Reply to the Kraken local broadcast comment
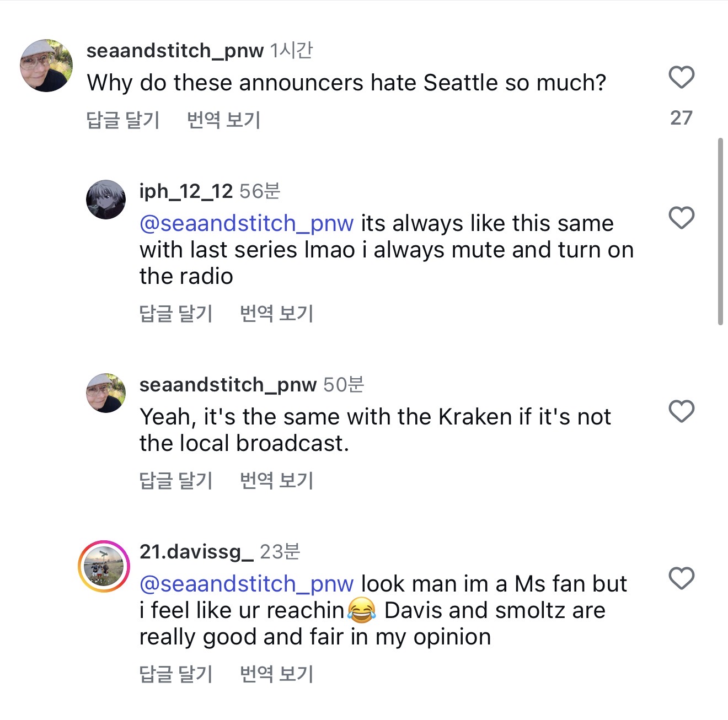The width and height of the screenshot is (728, 720). pyautogui.click(x=176, y=480)
